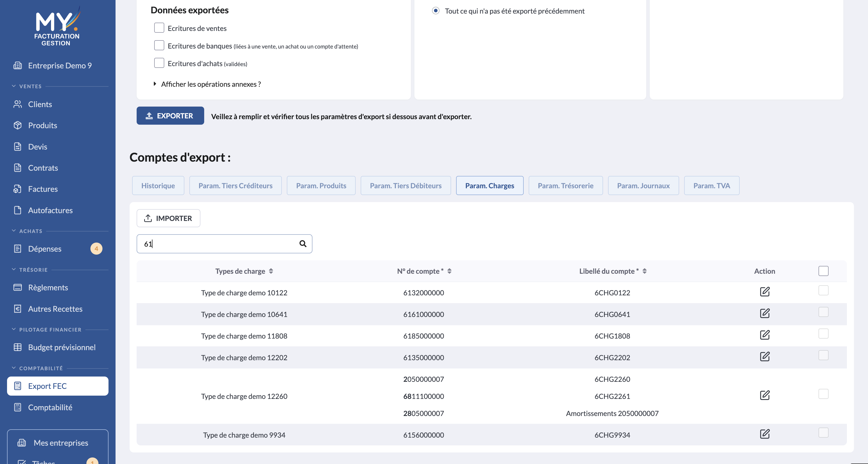Tick the checkbox for account 6156000000
The image size is (868, 464).
[x=823, y=433]
